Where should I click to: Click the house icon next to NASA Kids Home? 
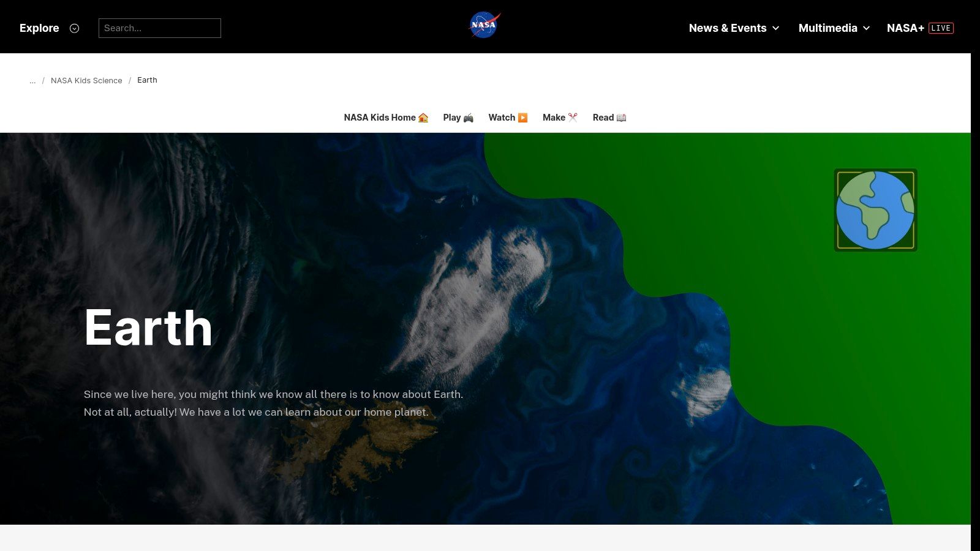click(x=423, y=118)
